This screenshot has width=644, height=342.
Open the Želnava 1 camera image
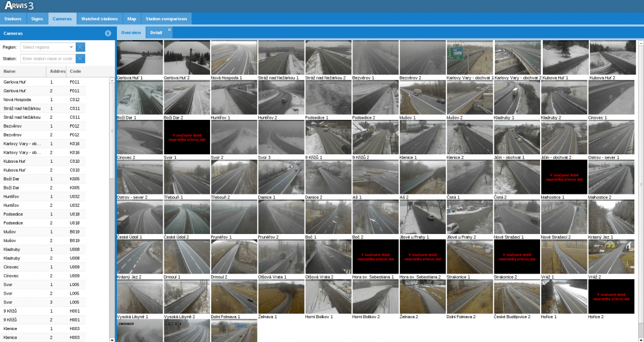[281, 297]
